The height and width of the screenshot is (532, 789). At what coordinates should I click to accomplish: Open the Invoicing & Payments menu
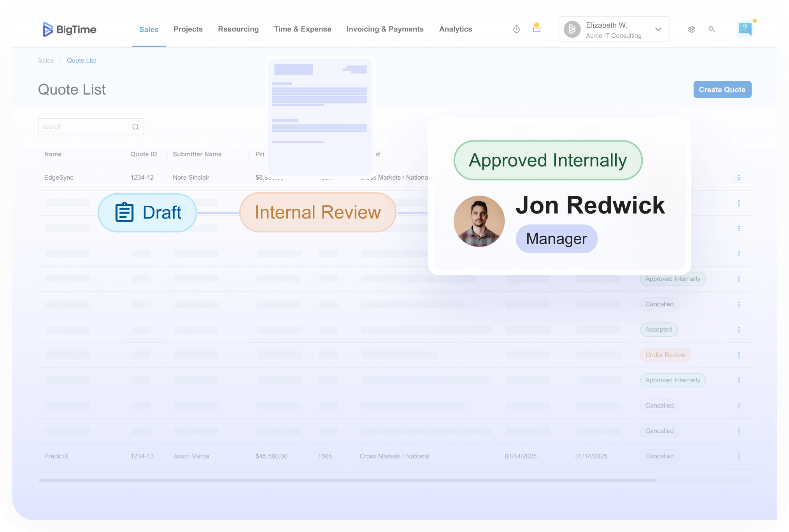[x=385, y=29]
